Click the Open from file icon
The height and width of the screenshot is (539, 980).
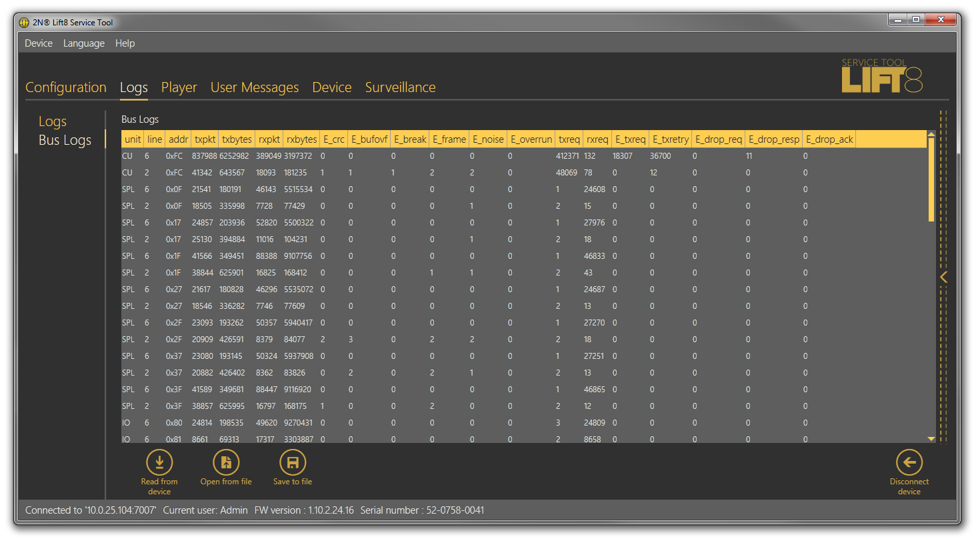226,462
